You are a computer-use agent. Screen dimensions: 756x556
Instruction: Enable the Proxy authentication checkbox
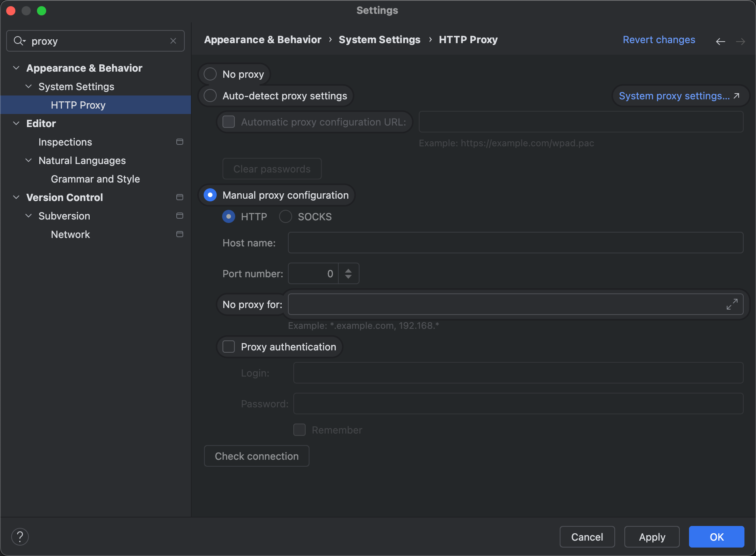(229, 347)
